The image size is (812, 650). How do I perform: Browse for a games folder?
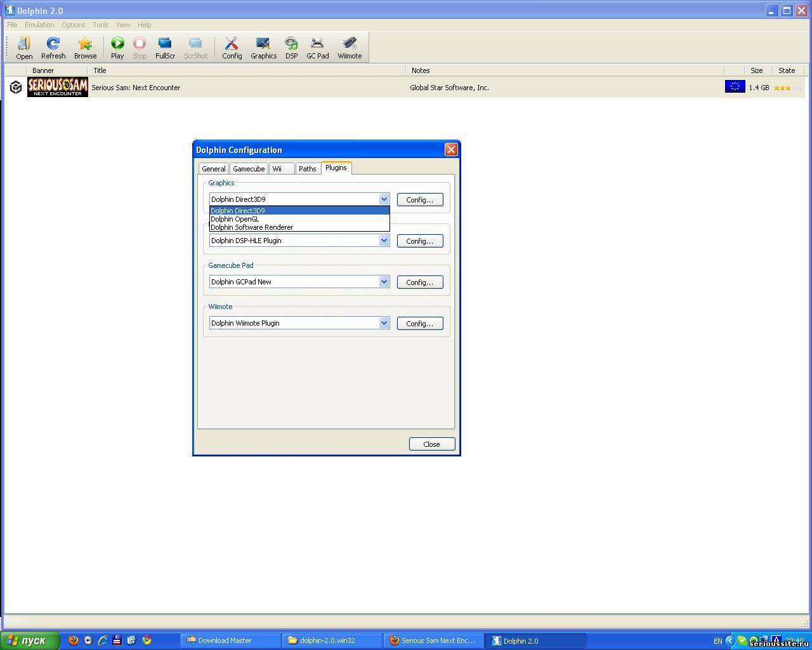85,48
